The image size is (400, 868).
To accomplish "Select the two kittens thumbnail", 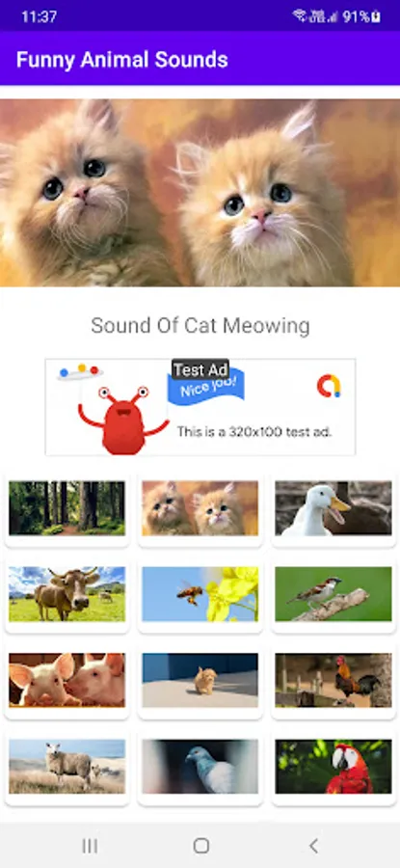I will pos(200,507).
